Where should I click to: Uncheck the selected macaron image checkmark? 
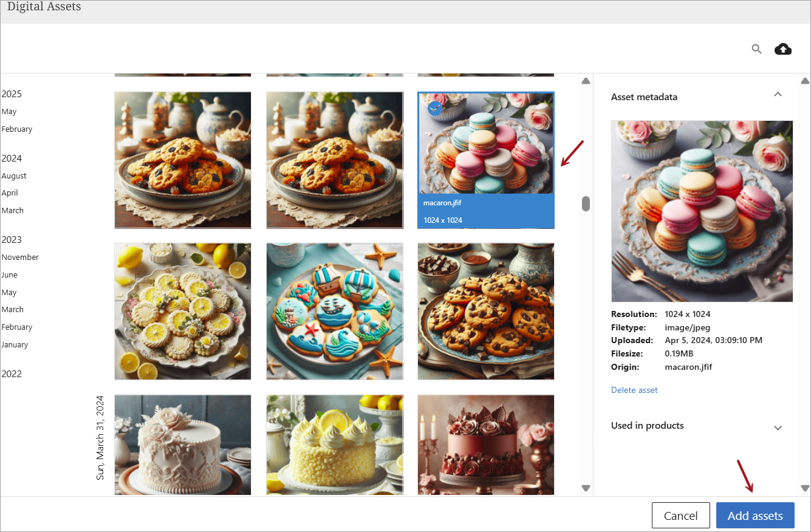coord(435,108)
